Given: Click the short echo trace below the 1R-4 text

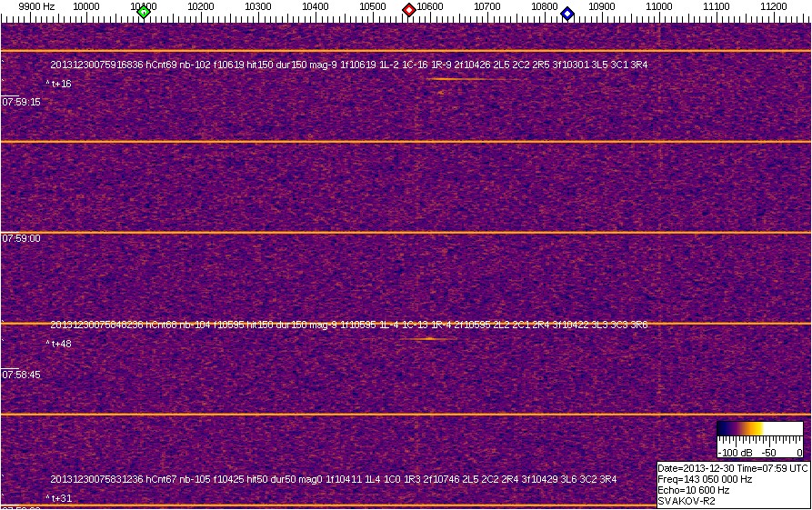Looking at the screenshot, I should [429, 339].
